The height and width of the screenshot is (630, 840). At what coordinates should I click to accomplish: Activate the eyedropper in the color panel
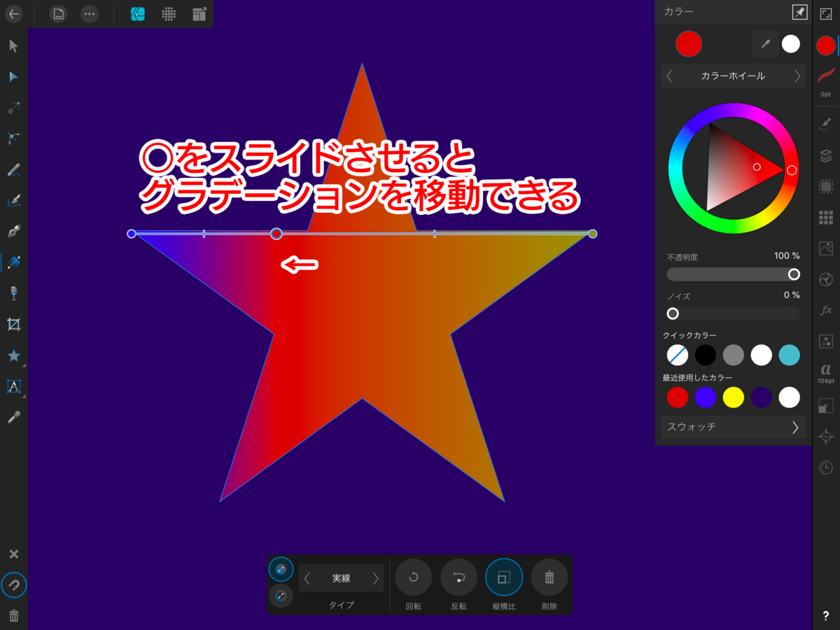tap(765, 43)
